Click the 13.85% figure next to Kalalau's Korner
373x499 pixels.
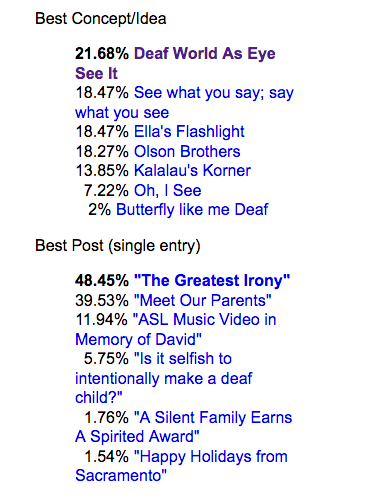tap(102, 171)
